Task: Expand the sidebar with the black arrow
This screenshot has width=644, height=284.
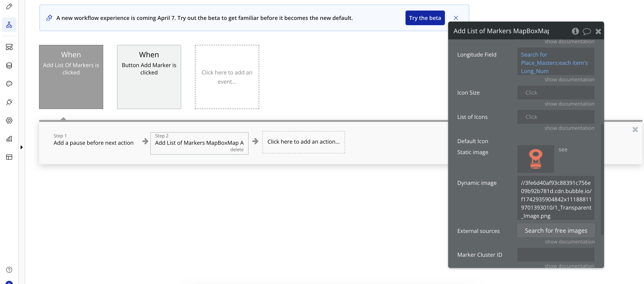Action: 22,147
